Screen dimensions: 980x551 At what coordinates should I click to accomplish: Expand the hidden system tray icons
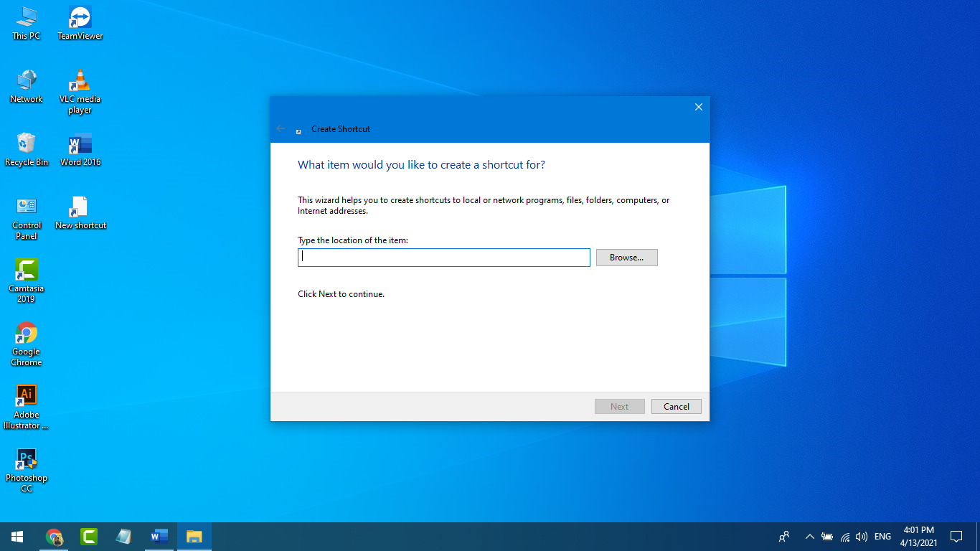click(809, 537)
